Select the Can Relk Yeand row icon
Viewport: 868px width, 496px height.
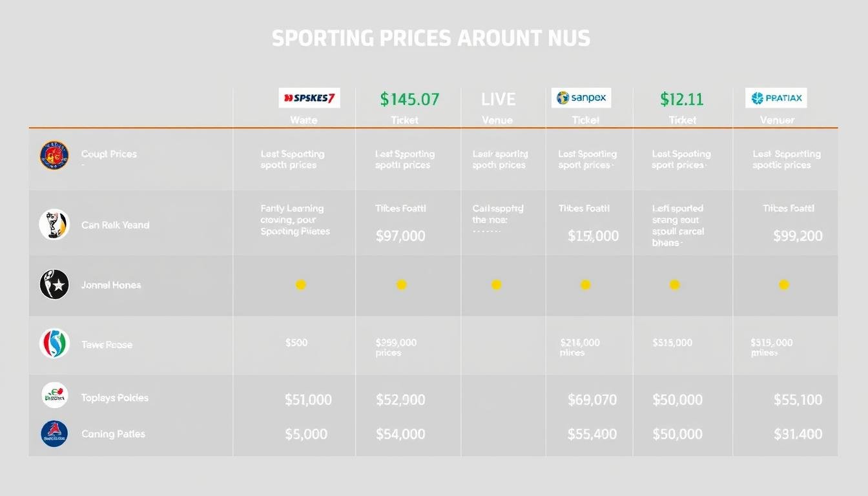[x=54, y=225]
